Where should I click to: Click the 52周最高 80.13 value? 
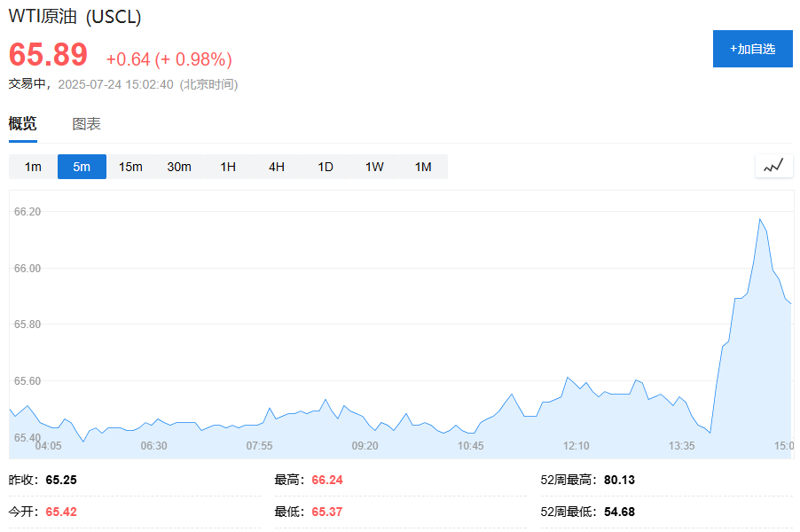[619, 480]
